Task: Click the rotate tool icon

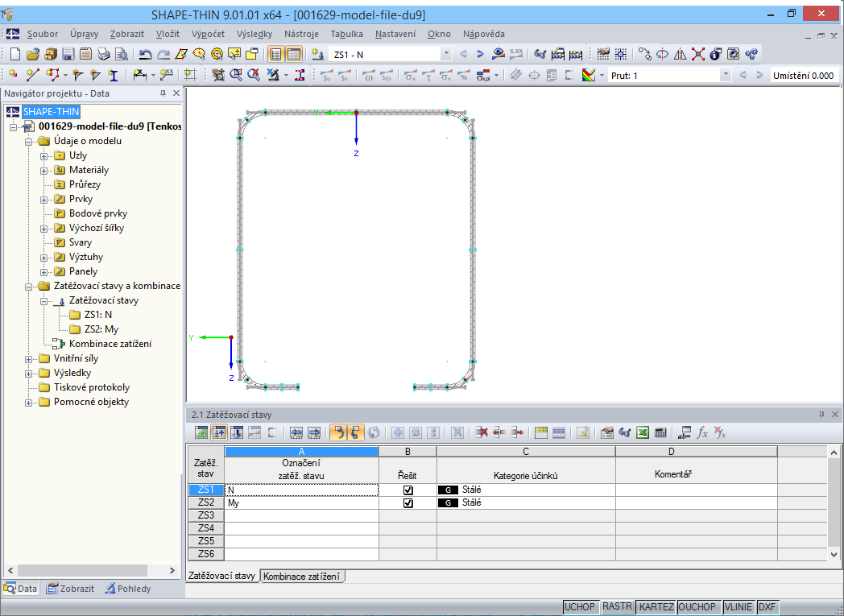Action: 663,54
